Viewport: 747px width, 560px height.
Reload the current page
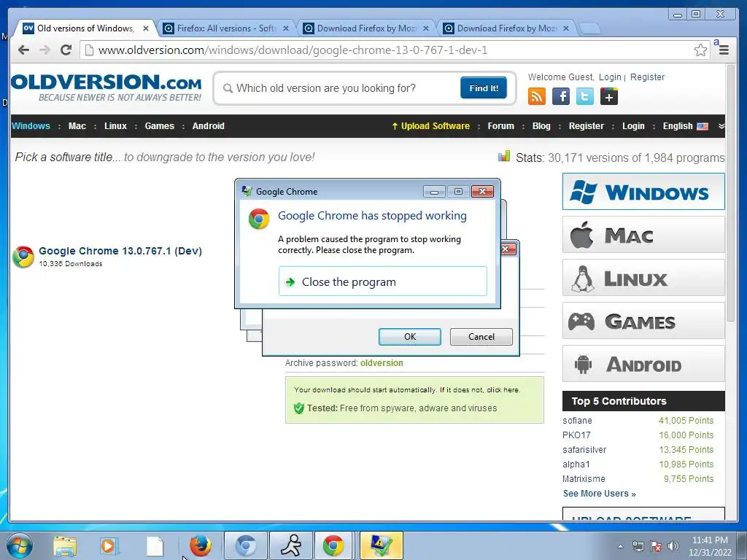(66, 50)
